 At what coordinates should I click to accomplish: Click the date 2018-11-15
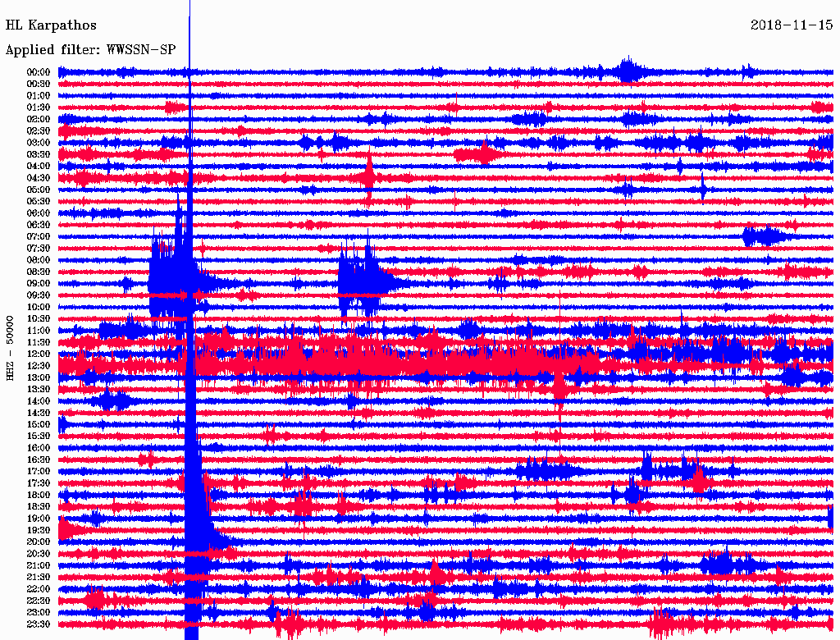tap(792, 25)
